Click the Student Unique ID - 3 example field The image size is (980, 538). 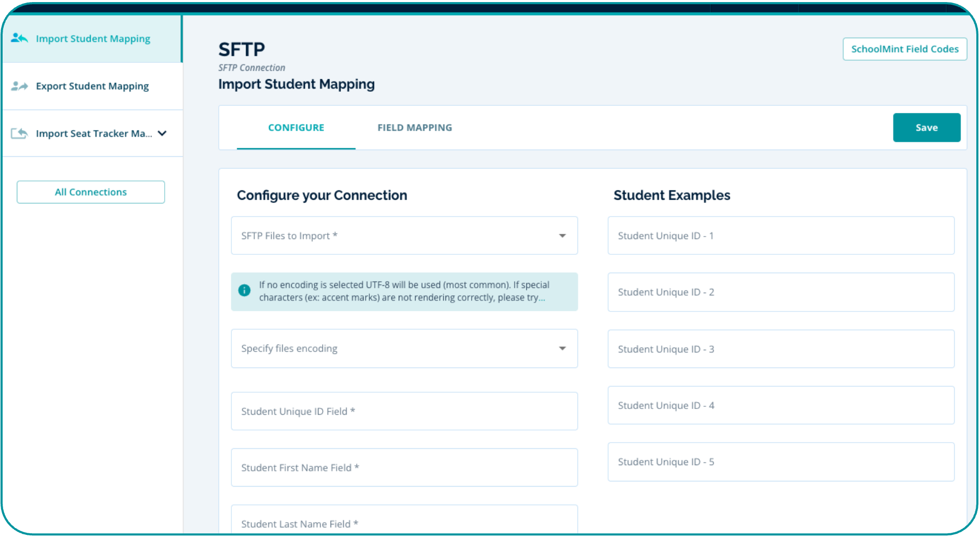point(780,349)
